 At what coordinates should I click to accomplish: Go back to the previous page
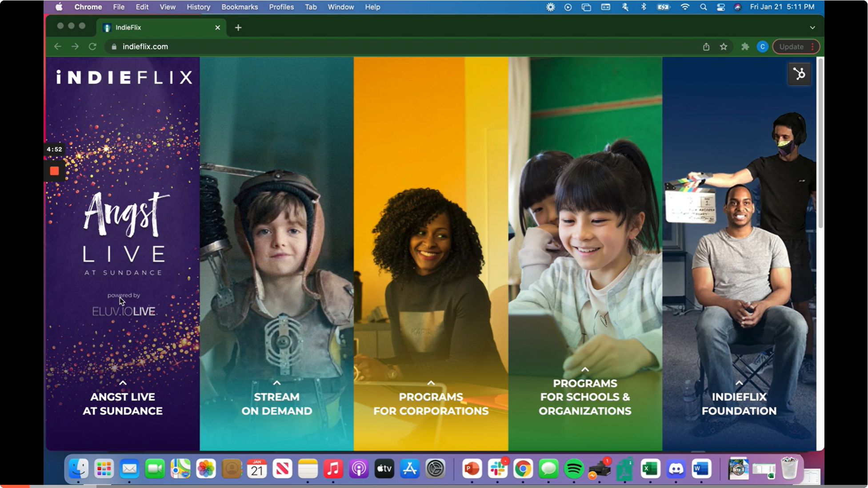click(x=58, y=47)
